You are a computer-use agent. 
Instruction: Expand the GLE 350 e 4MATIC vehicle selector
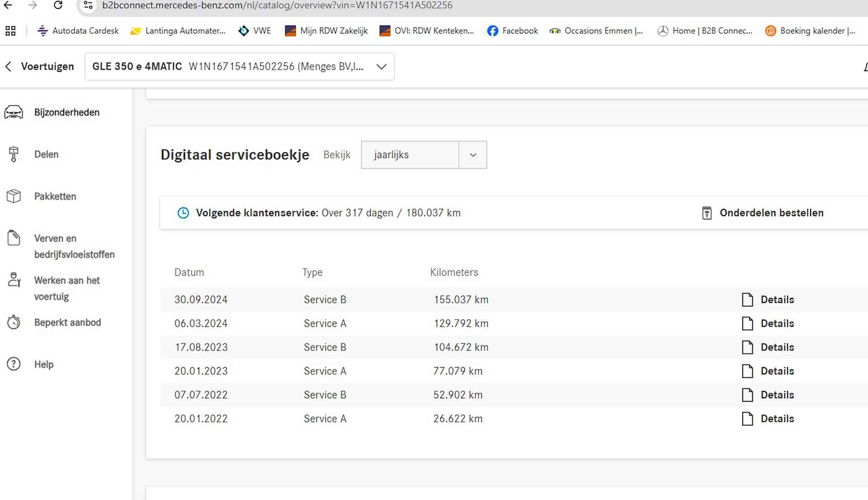tap(240, 66)
